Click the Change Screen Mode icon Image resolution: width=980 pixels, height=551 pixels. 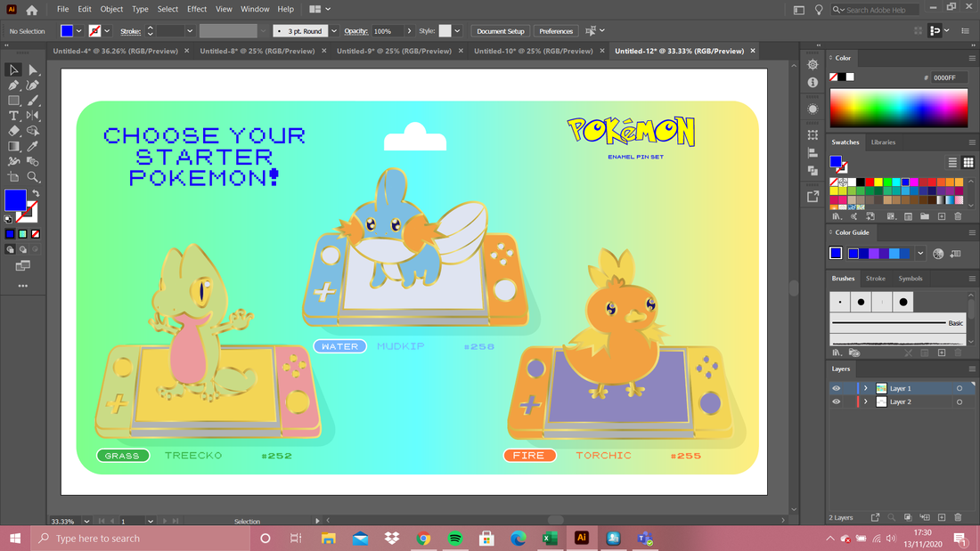point(22,266)
